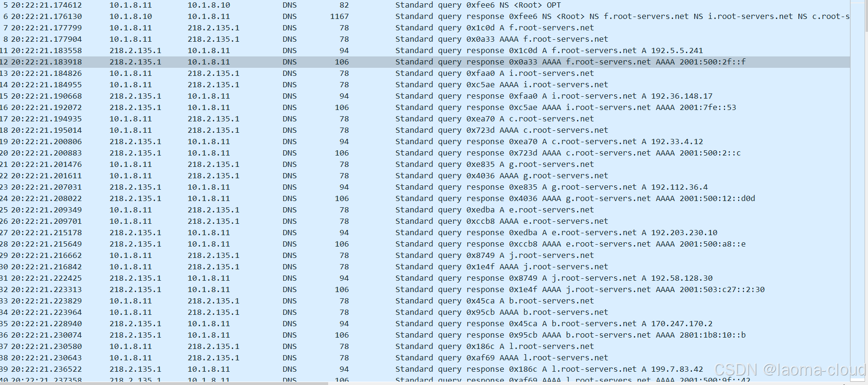Select response row with address 170.247.170.2

point(425,323)
